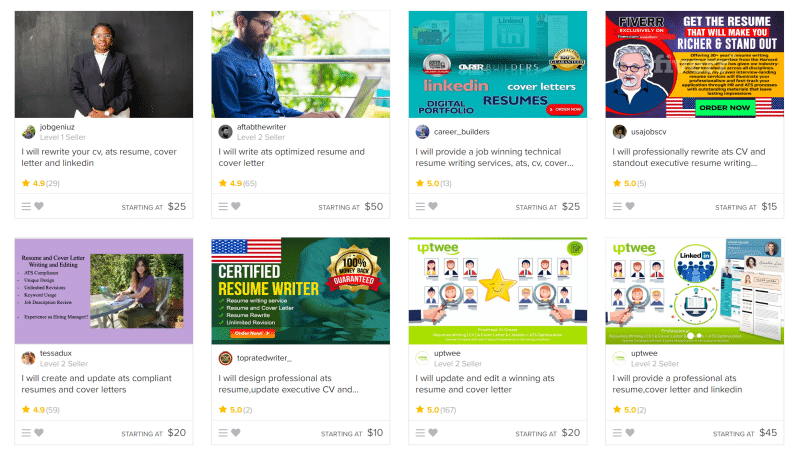Open 'I will rewrite your cv, ats resume' title
800x454 pixels.
99,157
